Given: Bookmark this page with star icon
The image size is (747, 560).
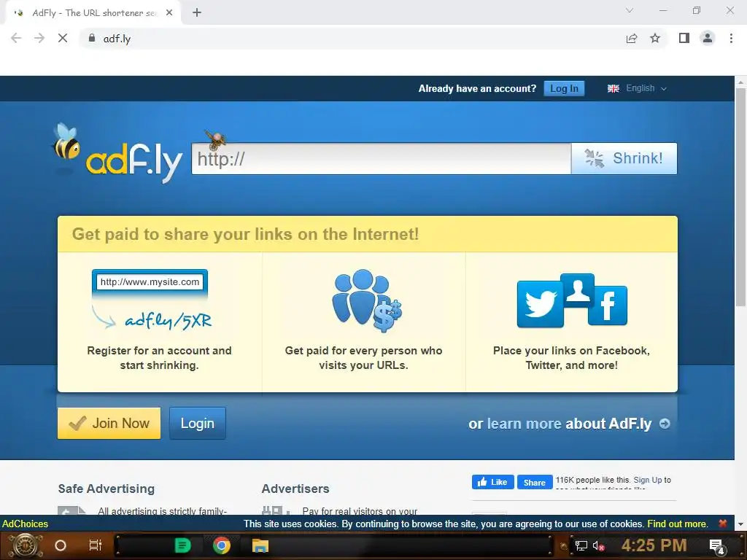Looking at the screenshot, I should (655, 38).
